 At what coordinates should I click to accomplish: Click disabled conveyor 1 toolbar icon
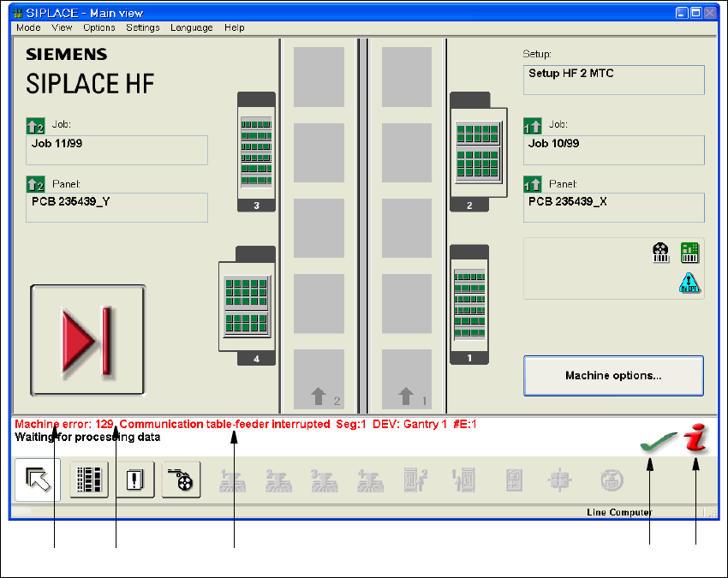pos(463,480)
